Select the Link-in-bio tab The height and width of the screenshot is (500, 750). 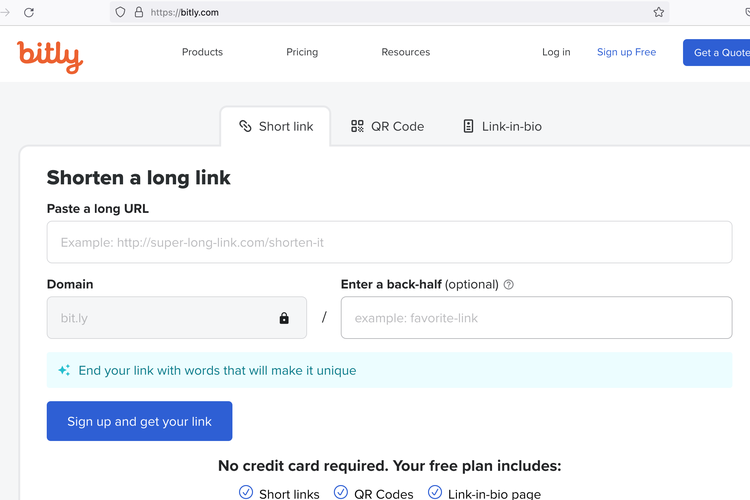(502, 126)
